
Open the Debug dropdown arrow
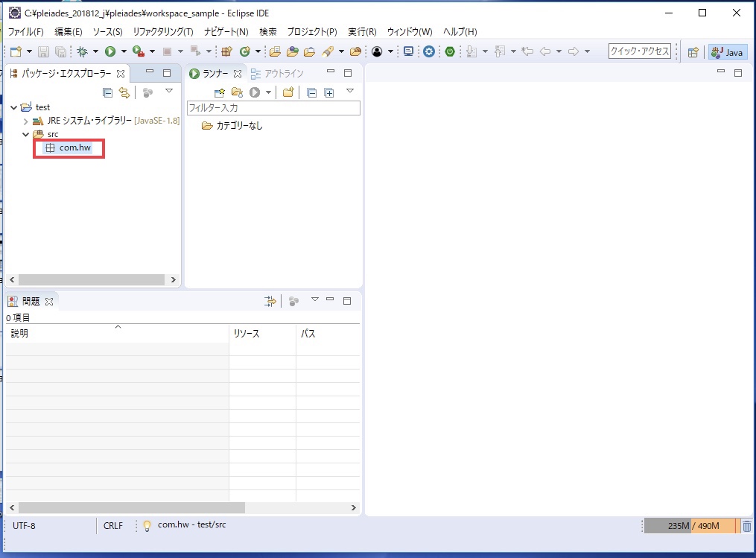95,51
